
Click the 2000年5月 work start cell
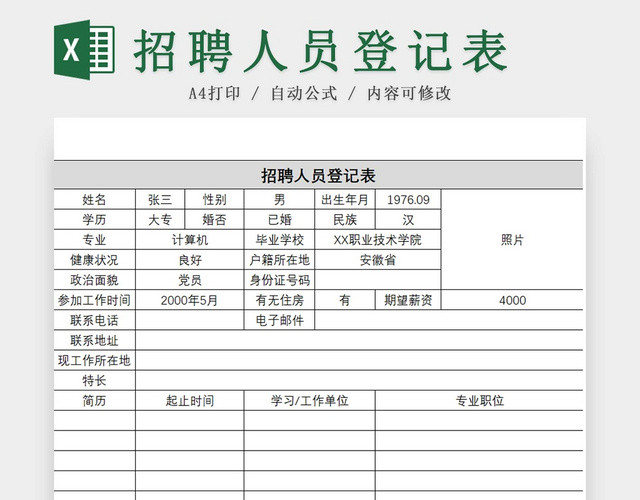click(190, 300)
